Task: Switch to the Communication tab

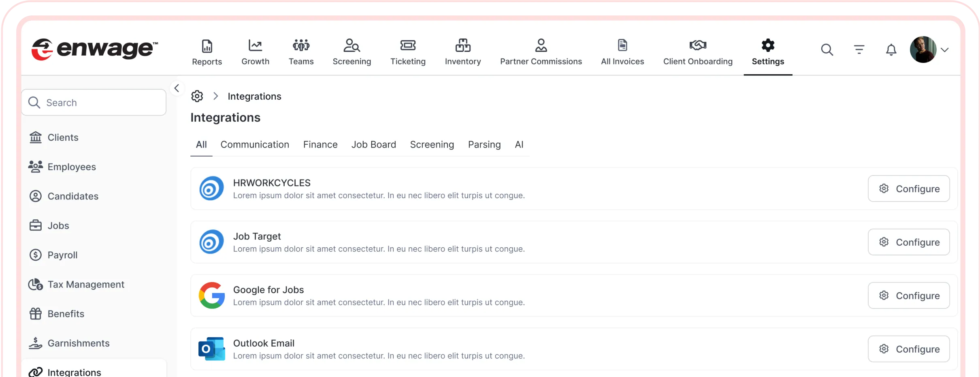Action: tap(255, 145)
